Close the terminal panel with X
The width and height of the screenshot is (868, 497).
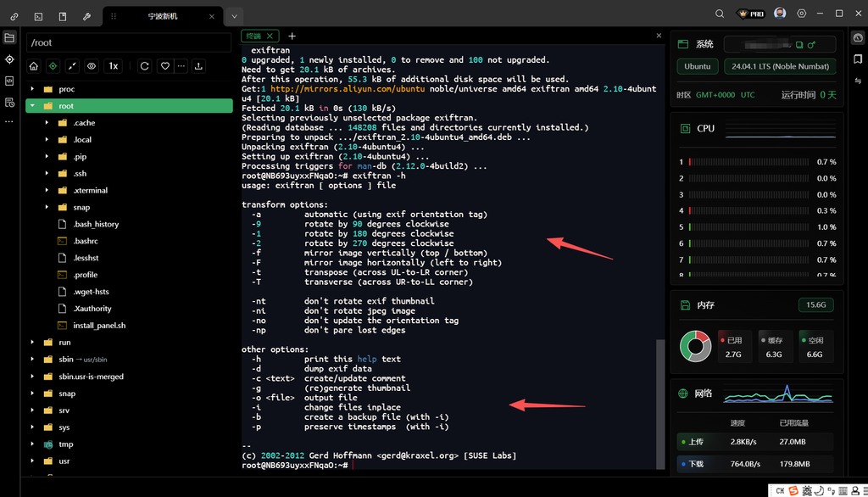point(659,36)
